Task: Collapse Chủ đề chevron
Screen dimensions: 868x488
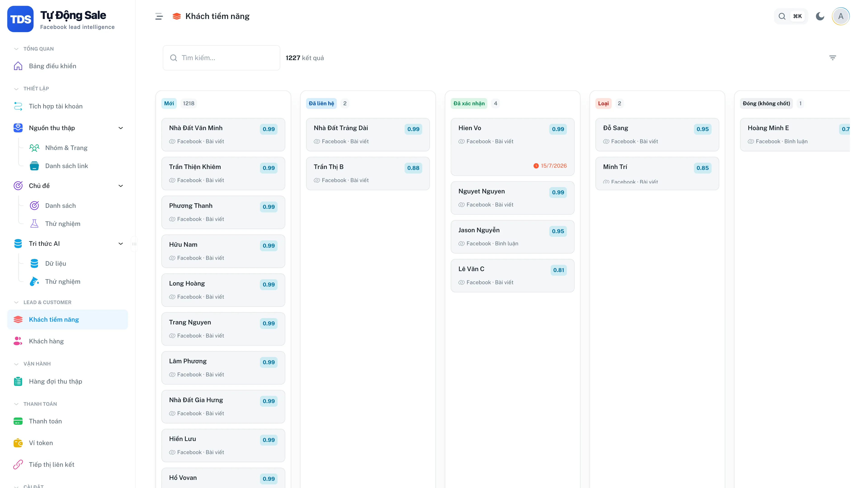Action: [121, 186]
